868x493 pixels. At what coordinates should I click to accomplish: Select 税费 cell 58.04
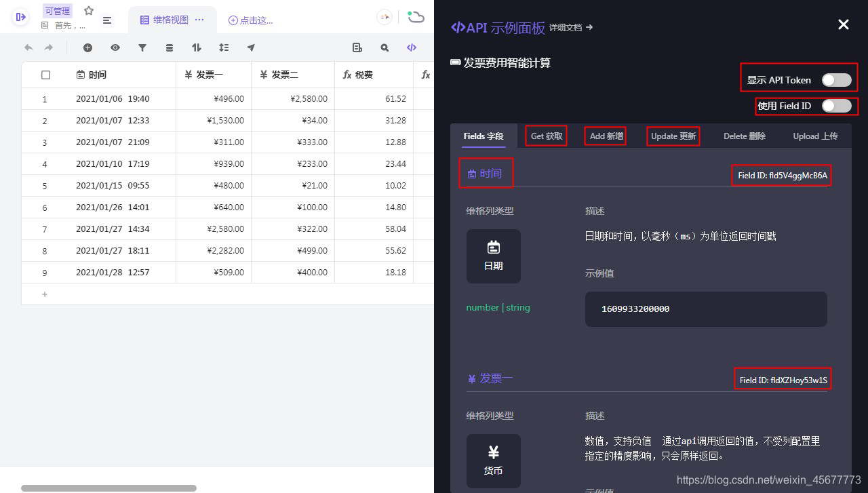point(374,229)
